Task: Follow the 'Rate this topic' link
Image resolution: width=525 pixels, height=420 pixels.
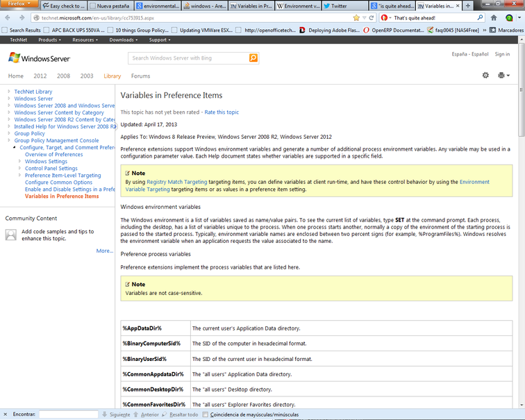Action: pos(222,112)
